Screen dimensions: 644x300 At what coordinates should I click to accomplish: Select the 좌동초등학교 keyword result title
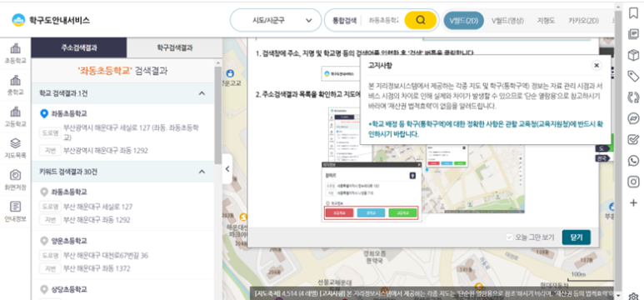(x=69, y=192)
